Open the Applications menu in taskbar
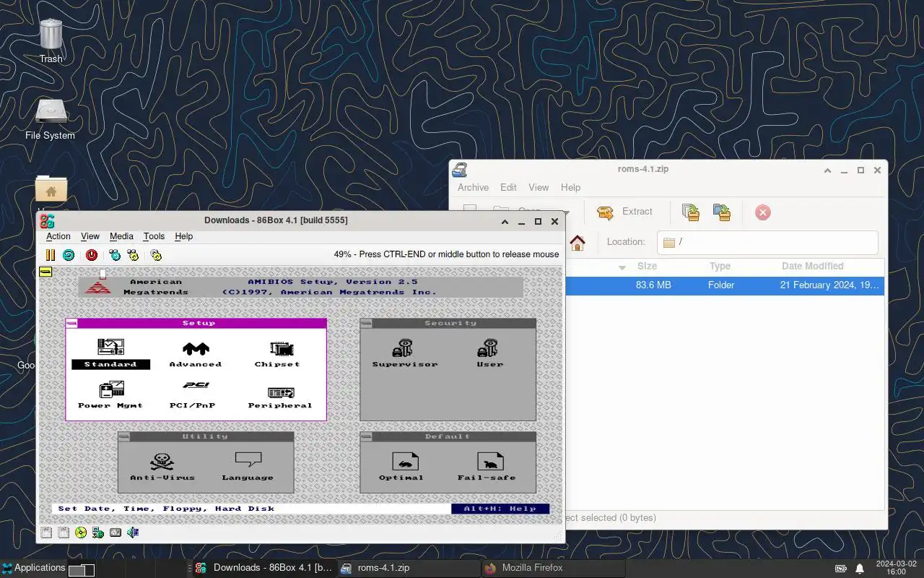The image size is (924, 578). [x=34, y=568]
